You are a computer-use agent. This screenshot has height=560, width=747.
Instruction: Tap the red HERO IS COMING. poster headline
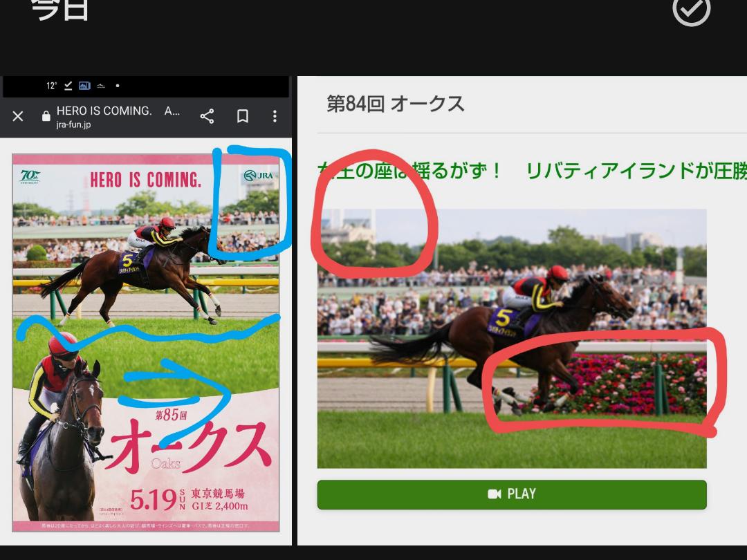146,180
